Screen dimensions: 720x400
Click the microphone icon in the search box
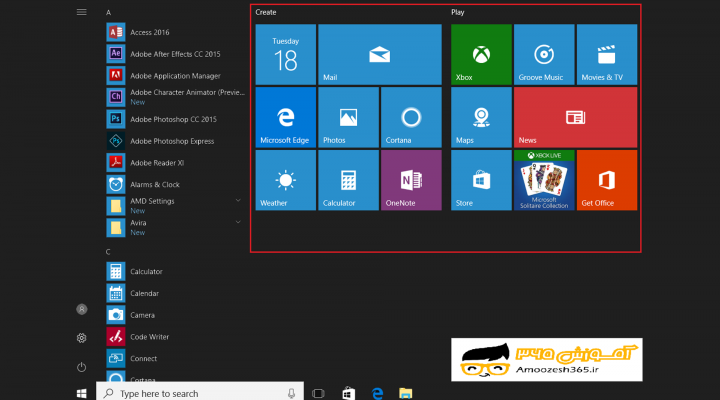[x=291, y=393]
